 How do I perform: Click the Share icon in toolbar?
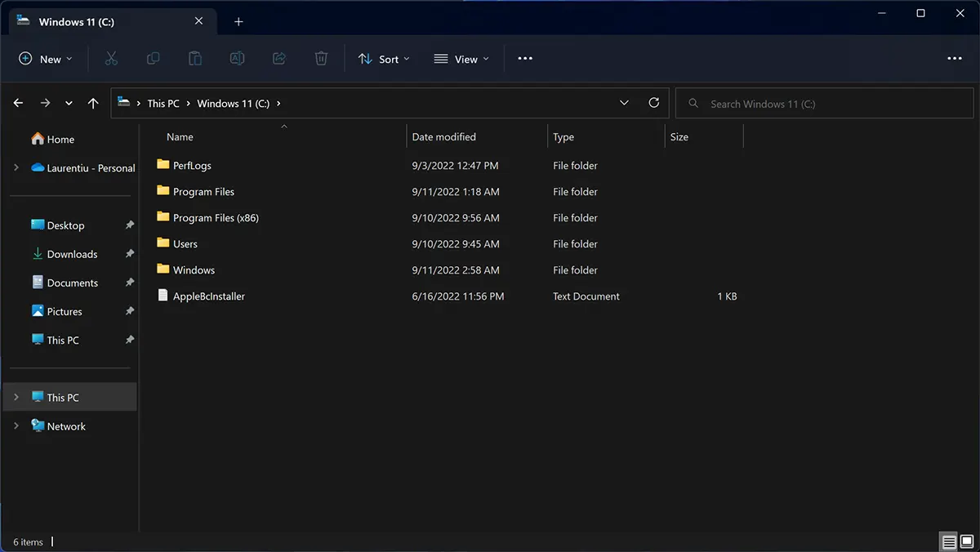pos(278,59)
